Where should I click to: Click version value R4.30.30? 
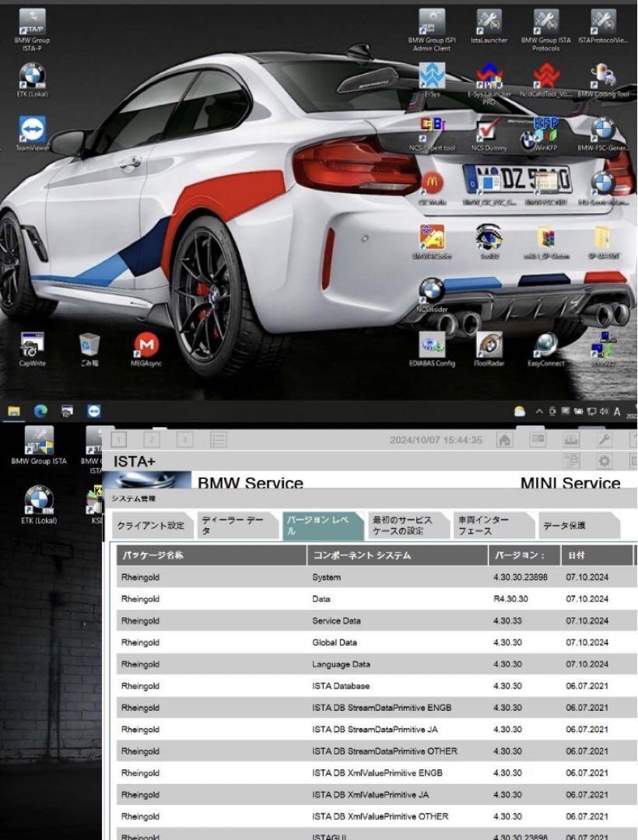coord(510,599)
